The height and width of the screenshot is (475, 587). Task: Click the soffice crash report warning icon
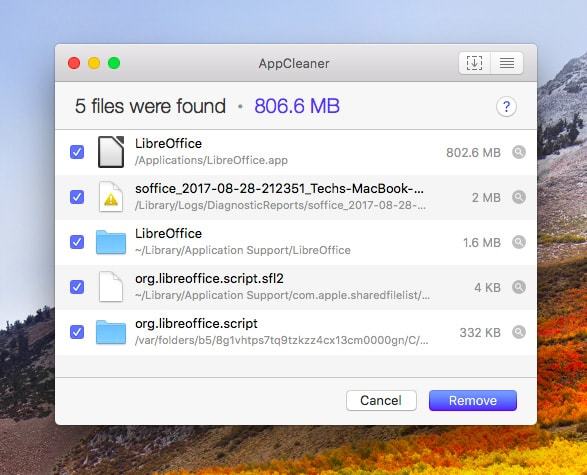pos(111,197)
